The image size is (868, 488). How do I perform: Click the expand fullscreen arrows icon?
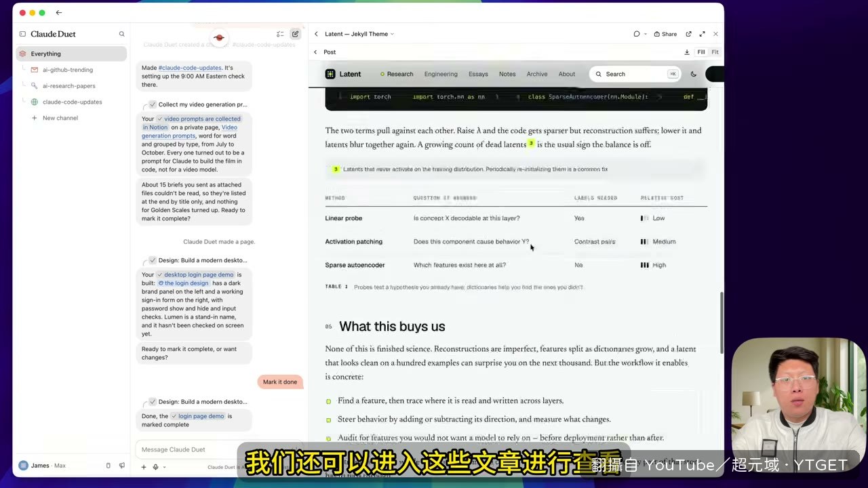coord(703,34)
